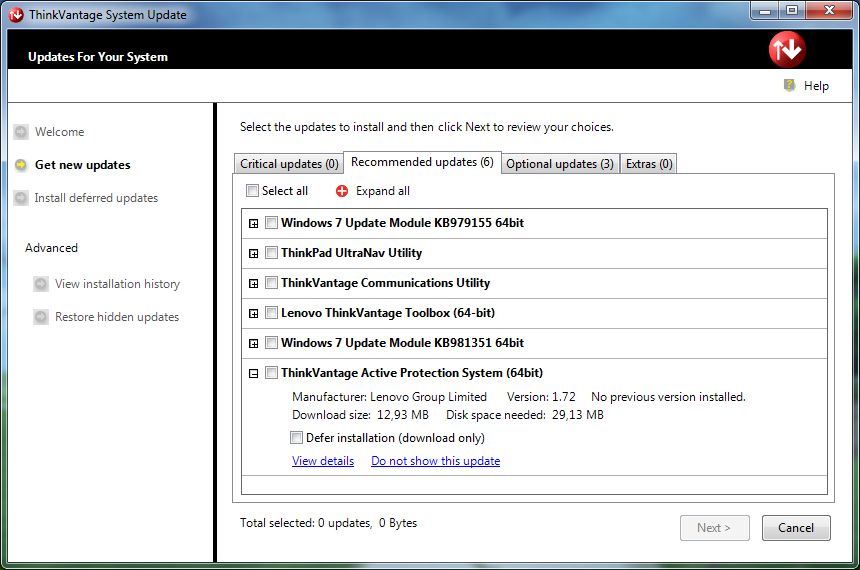
Task: Check Windows 7 Update Module KB981351 64bit
Action: tap(271, 342)
